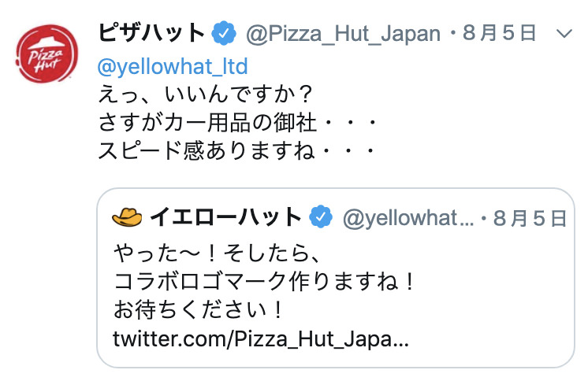Click Yellow Hat's blue verified badge
Image resolution: width=588 pixels, height=381 pixels.
tap(321, 217)
